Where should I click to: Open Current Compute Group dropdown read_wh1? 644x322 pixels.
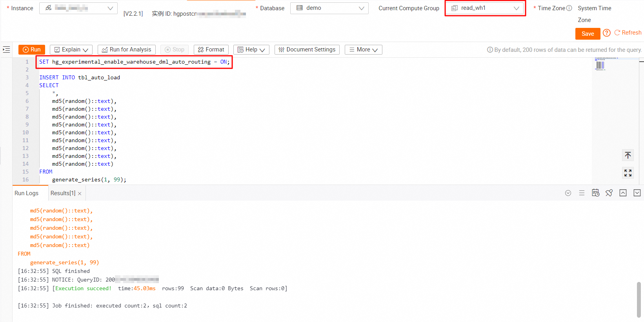coord(485,8)
